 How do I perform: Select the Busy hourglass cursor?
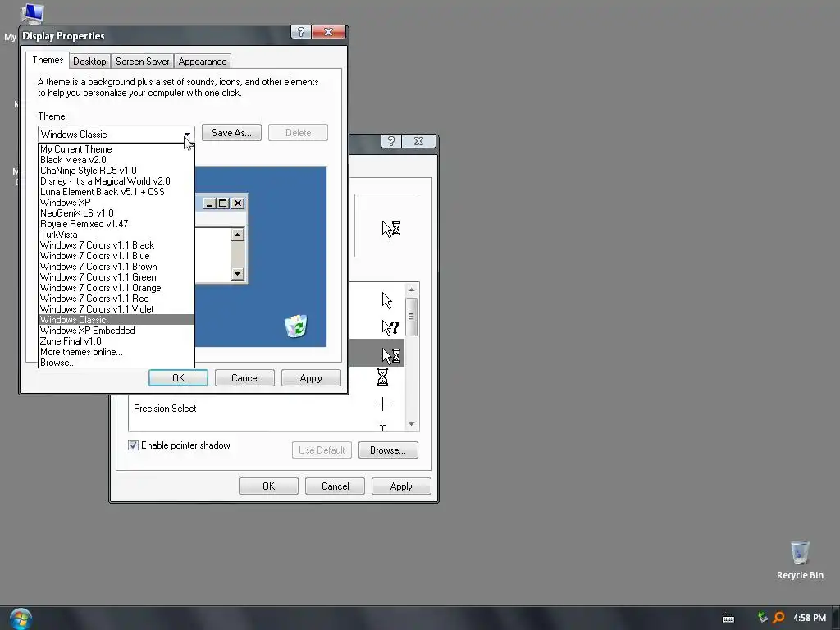pyautogui.click(x=382, y=377)
